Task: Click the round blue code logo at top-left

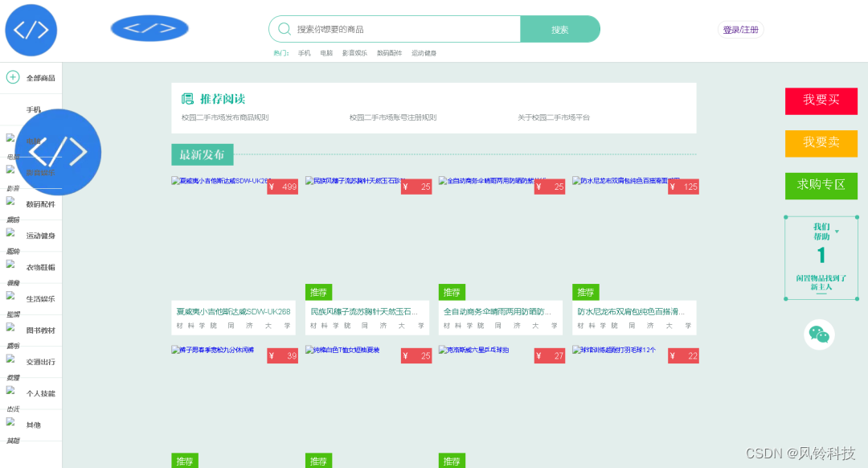Action: tap(31, 30)
